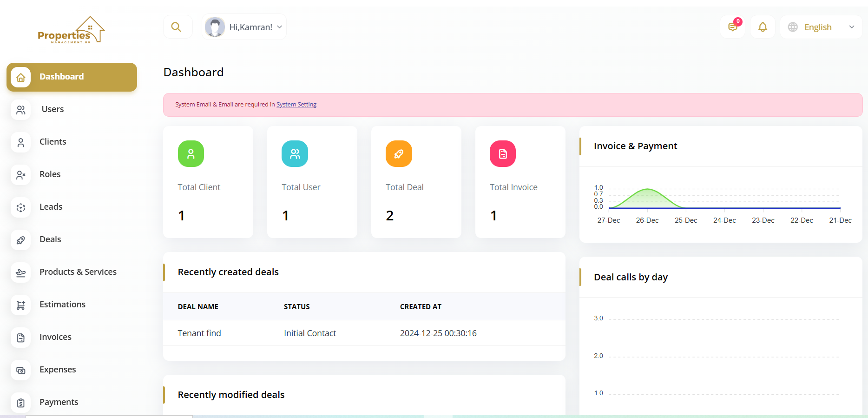Click the teal Total User icon
This screenshot has height=418, width=868.
point(295,154)
